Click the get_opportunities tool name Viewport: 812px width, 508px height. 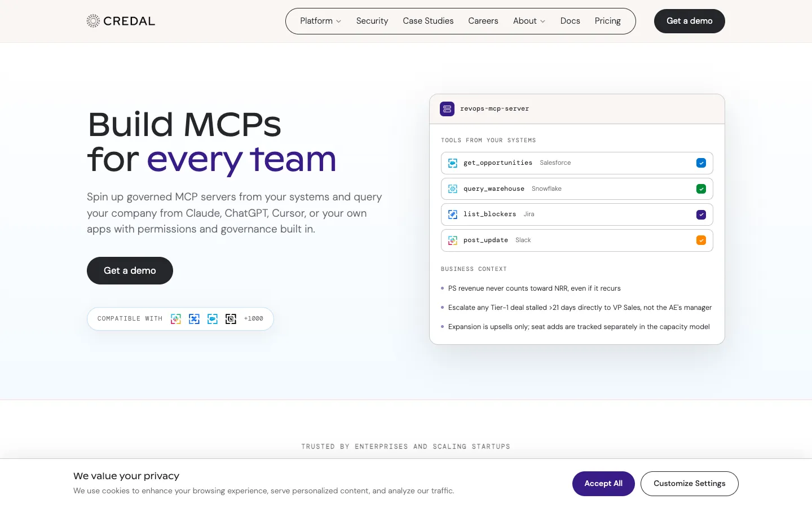pos(498,163)
